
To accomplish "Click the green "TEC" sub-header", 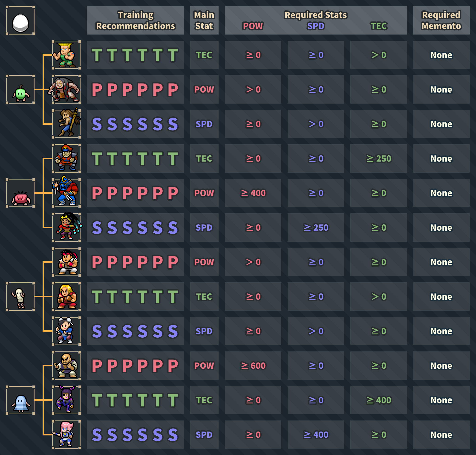I will click(379, 26).
